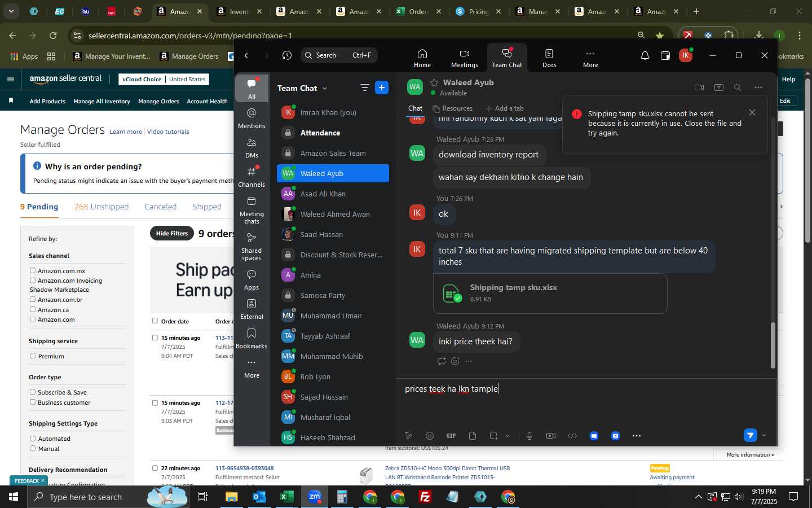
Task: Search within Waleed Ayub chat
Action: (x=738, y=87)
